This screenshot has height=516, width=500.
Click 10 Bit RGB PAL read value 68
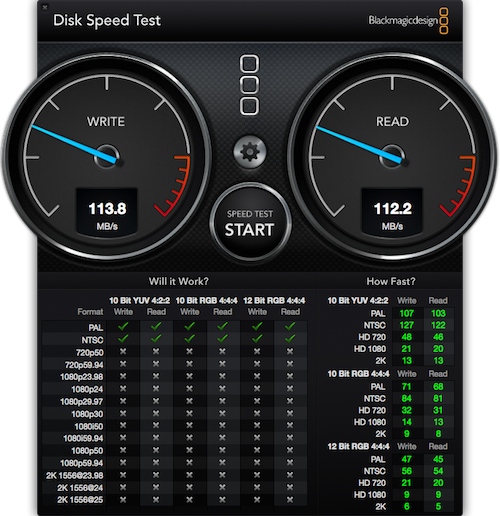(438, 387)
